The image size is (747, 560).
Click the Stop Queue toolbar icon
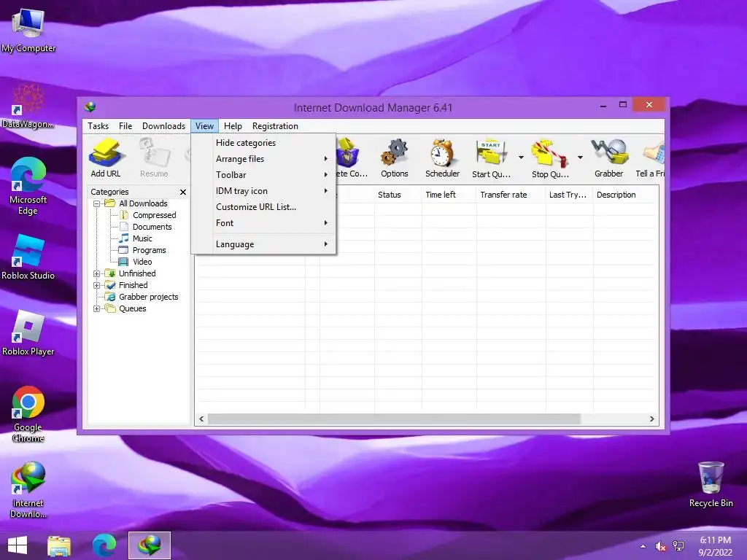click(550, 158)
